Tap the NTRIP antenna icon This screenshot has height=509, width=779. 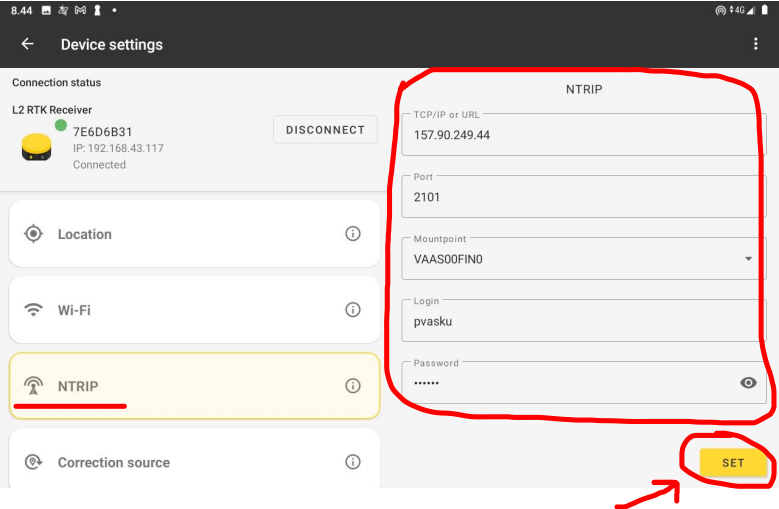point(34,386)
